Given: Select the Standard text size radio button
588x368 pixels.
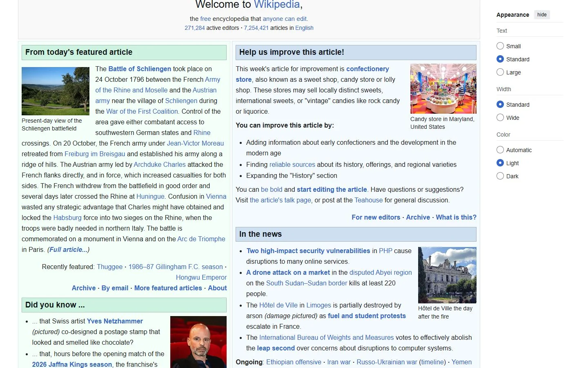Looking at the screenshot, I should (500, 59).
